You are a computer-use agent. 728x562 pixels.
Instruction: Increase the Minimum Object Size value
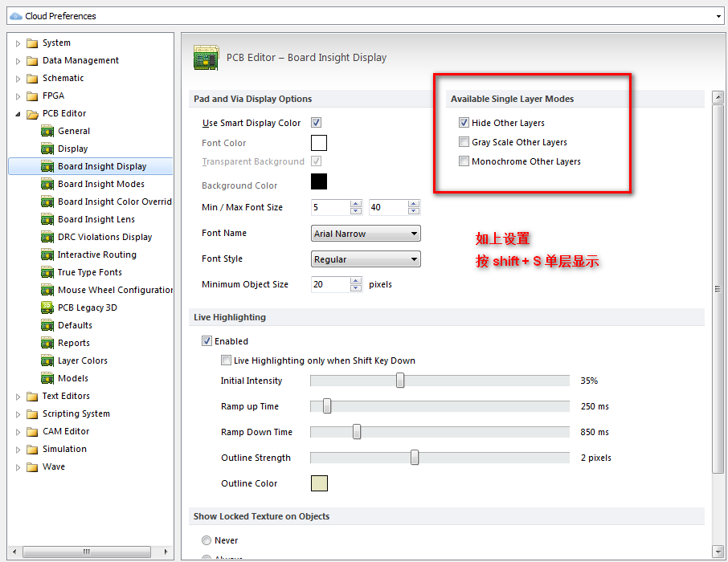pos(356,281)
